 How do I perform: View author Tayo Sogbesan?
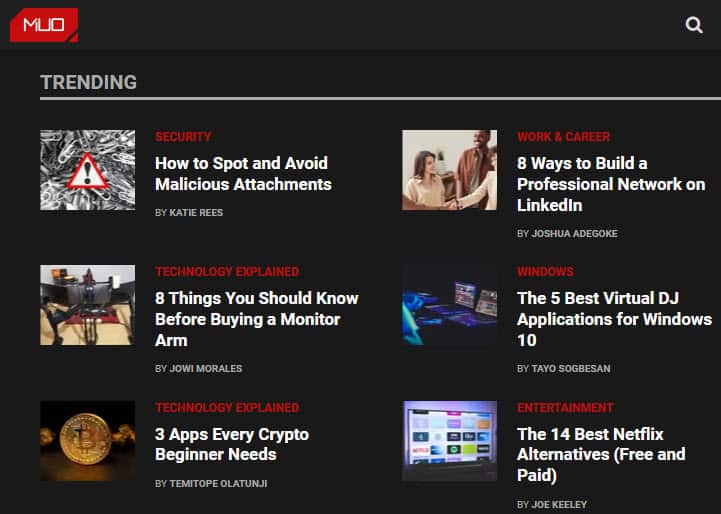tap(571, 369)
